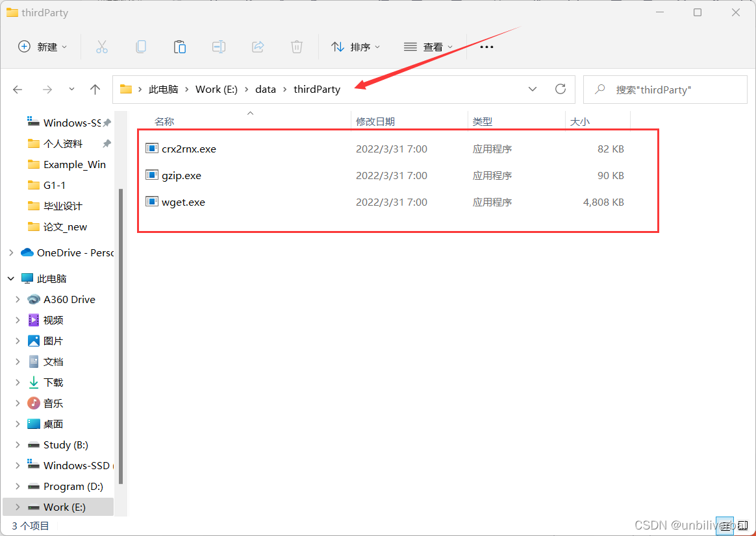Click the Rename icon in toolbar
The image size is (756, 536).
pos(219,47)
